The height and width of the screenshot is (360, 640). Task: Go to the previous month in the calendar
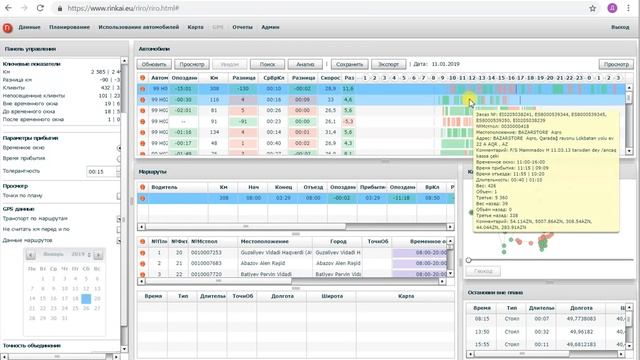point(31,255)
